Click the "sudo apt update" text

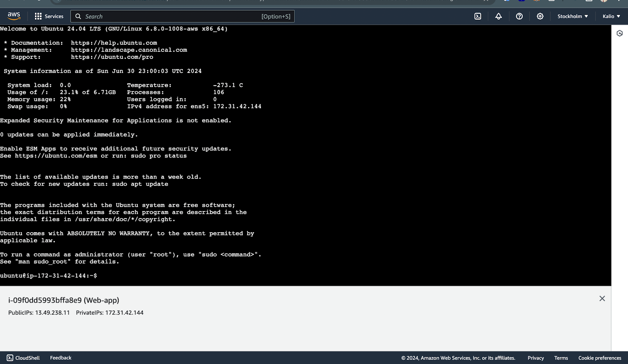(140, 184)
